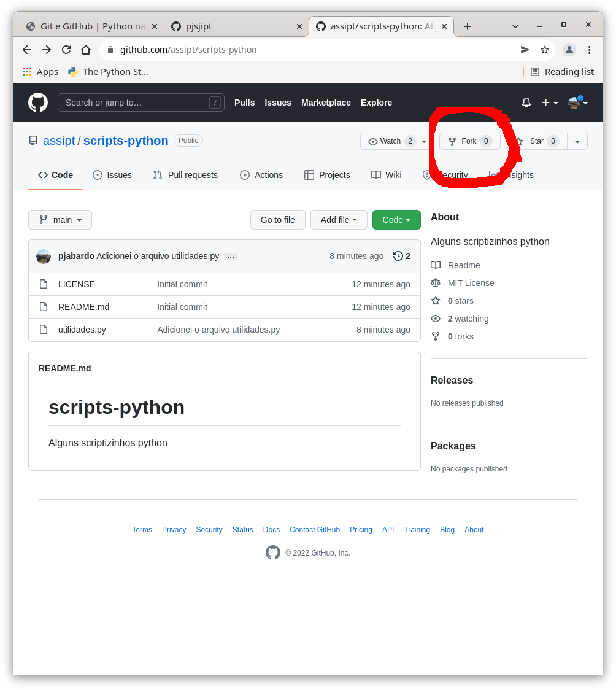Open The Python St... bookmark
This screenshot has width=616, height=690.
click(108, 72)
